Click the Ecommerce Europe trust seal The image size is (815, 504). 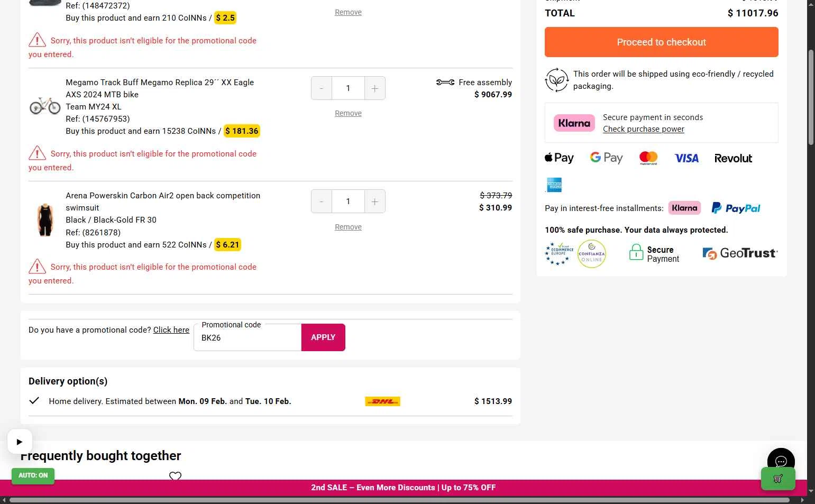point(559,254)
